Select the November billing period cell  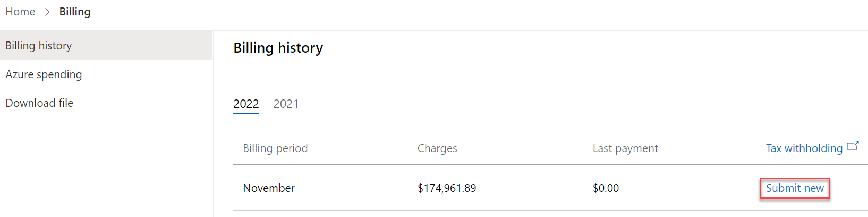tap(269, 188)
